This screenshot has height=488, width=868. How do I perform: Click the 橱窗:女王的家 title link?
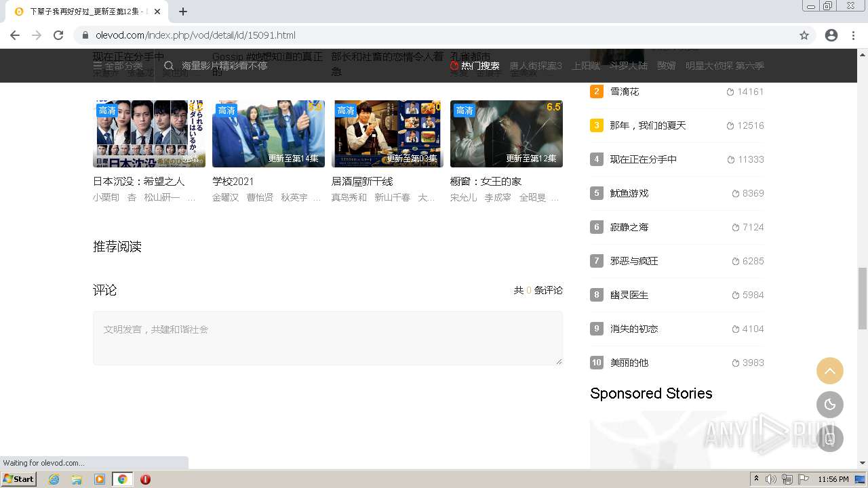[x=486, y=182]
